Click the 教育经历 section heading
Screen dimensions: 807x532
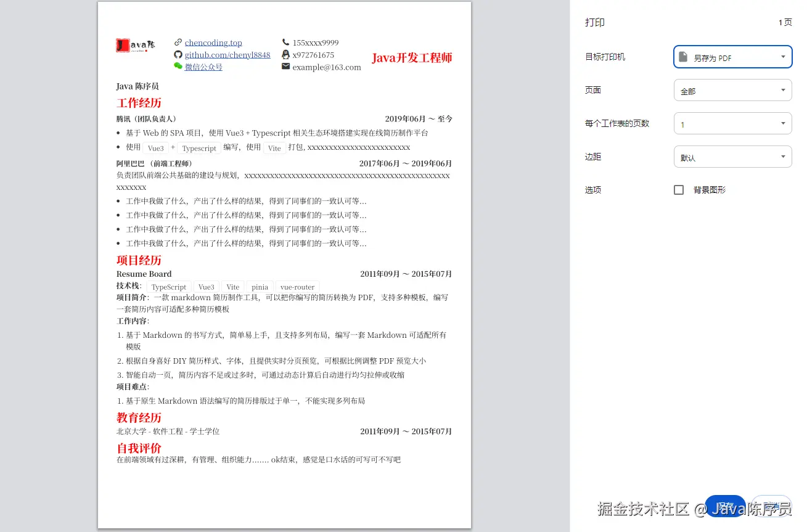click(x=139, y=417)
